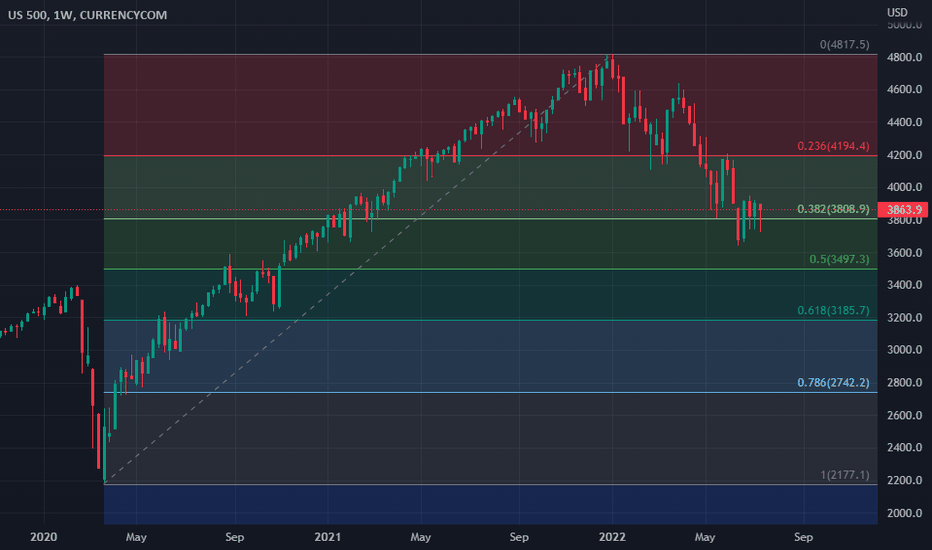Click the US 500, 1W, CURRENCYCOM chart title

87,15
